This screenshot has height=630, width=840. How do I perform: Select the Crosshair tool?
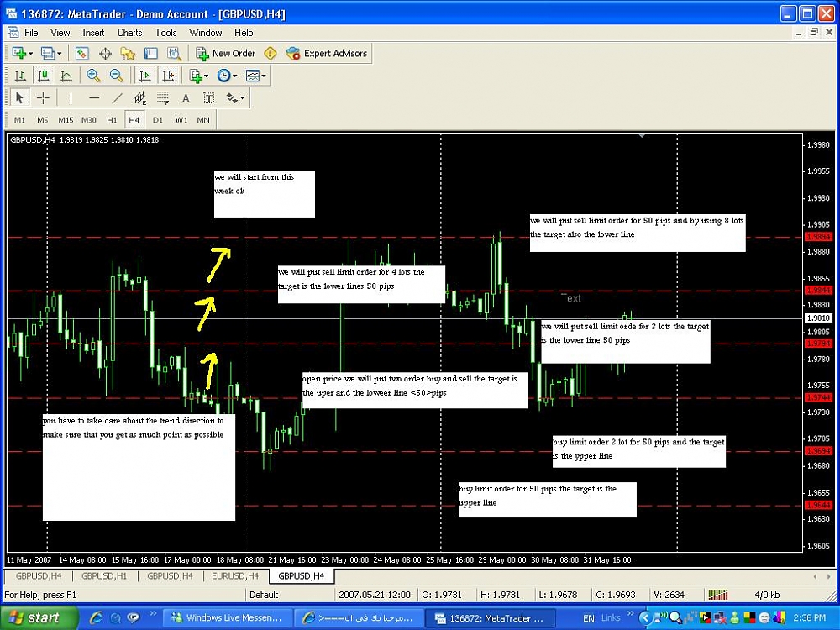[x=43, y=97]
